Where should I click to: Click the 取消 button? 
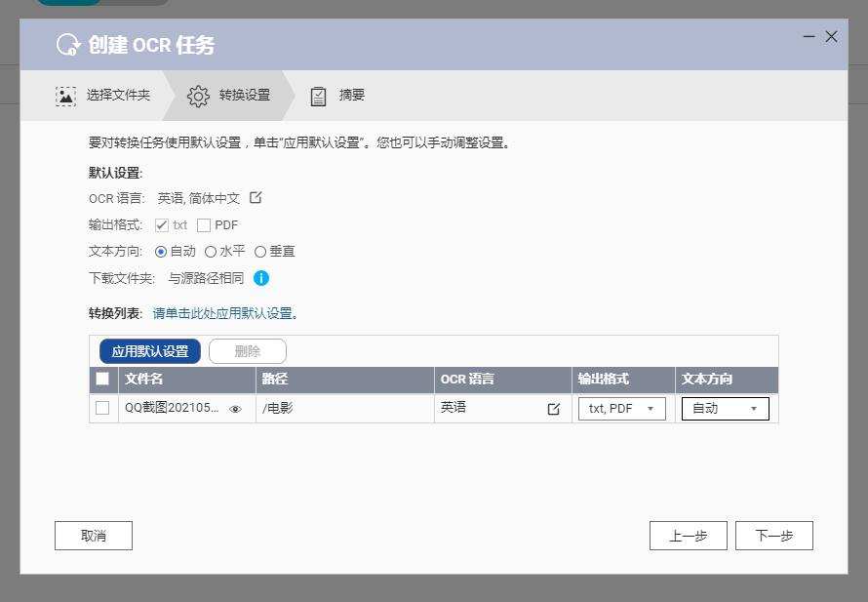[93, 535]
